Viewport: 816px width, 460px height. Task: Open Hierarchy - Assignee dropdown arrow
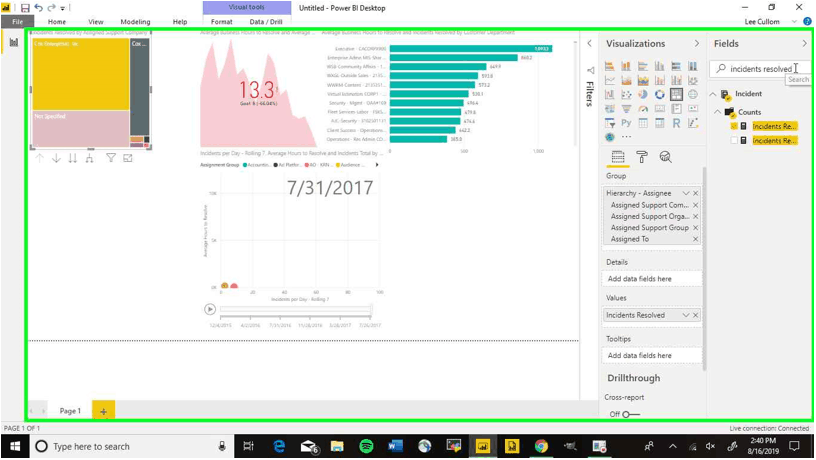pos(686,193)
